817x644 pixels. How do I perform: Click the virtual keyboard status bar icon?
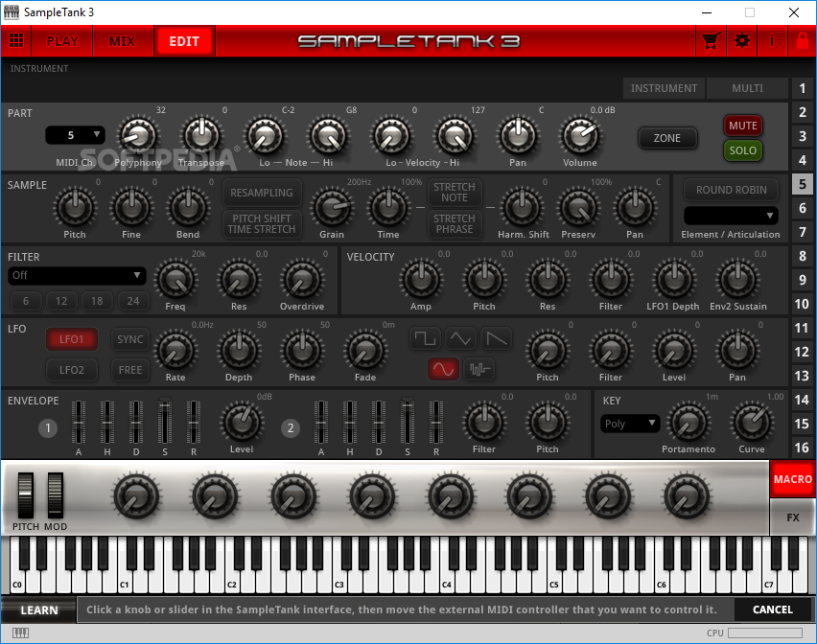tap(20, 632)
